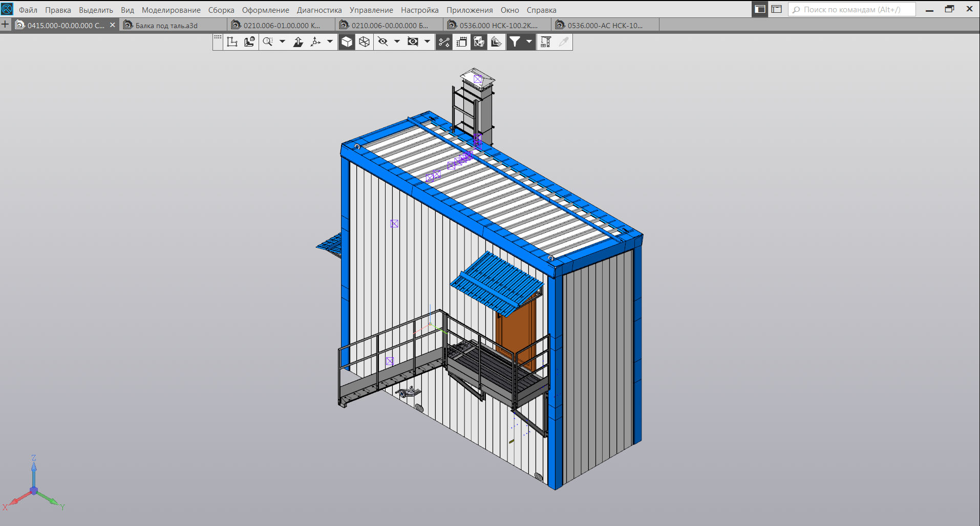Image resolution: width=980 pixels, height=526 pixels.
Task: Click the new document plus button
Action: point(5,25)
